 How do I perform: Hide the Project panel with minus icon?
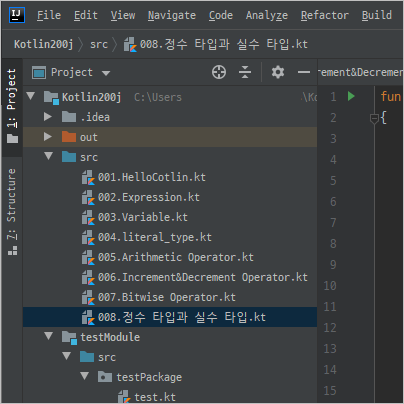(x=304, y=72)
